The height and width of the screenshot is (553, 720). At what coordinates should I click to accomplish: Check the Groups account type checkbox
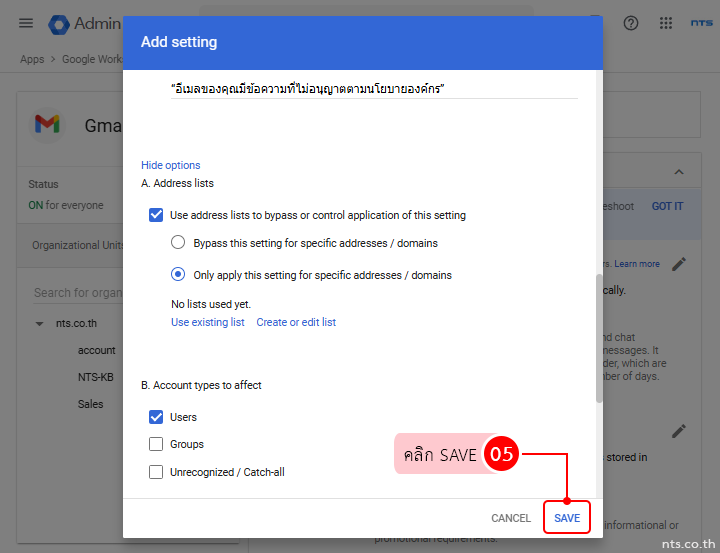click(156, 444)
